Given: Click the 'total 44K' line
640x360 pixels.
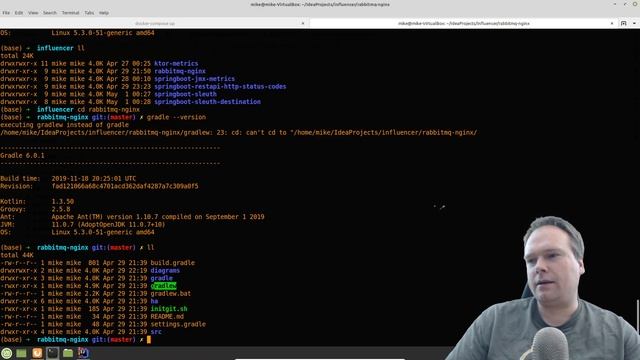Looking at the screenshot, I should click(17, 255).
